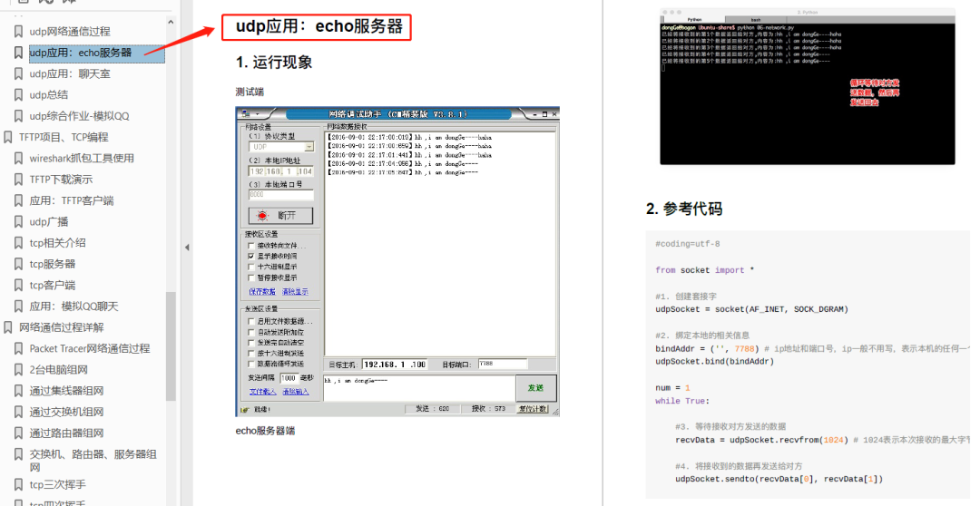Viewport: 980px width, 506px height.
Task: Collapse the bookmark sidebar with the arrow handle
Action: pyautogui.click(x=187, y=247)
